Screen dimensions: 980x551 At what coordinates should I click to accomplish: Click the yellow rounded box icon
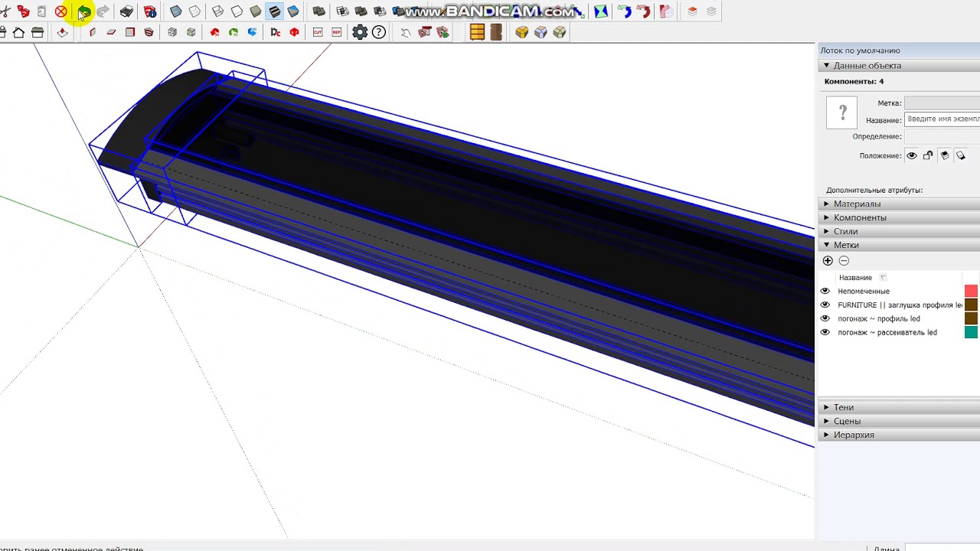click(522, 32)
